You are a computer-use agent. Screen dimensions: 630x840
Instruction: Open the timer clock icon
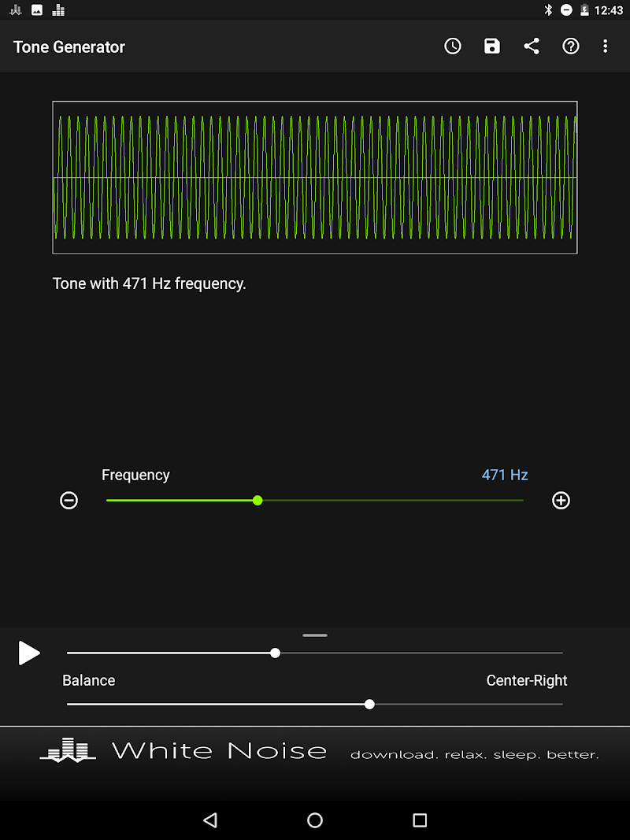pos(453,46)
